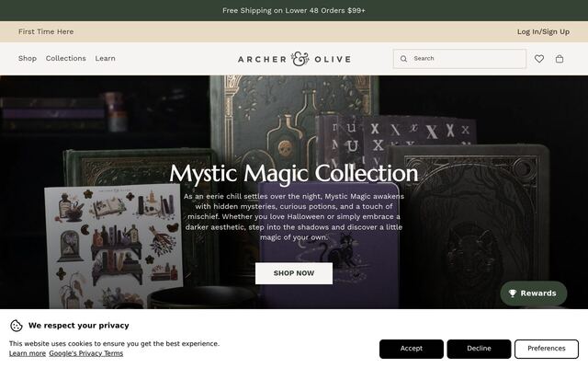
Task: Click the sticker sheet in hero image
Action: (x=112, y=247)
